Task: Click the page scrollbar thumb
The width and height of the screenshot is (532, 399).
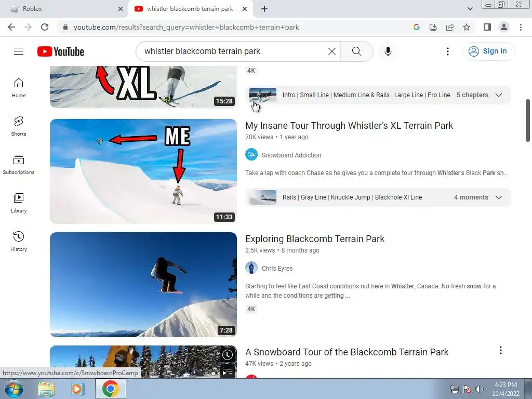Action: 528,121
